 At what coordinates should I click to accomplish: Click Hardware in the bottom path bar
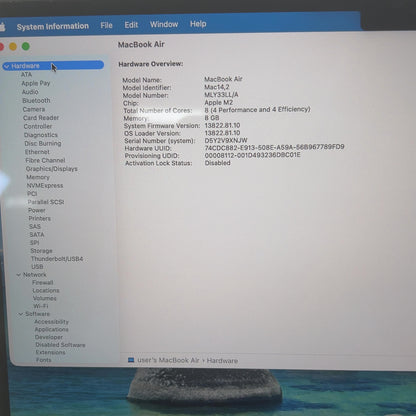pyautogui.click(x=222, y=361)
